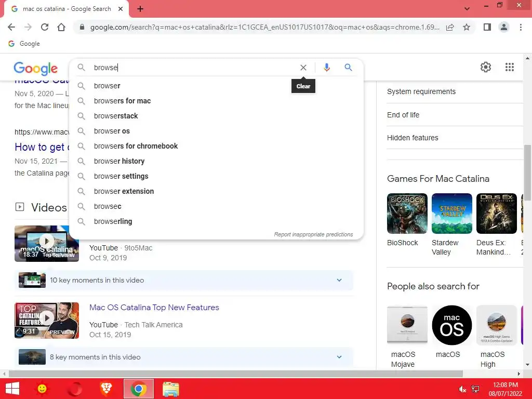This screenshot has height=399, width=532.
Task: Choose the 'browserling' suggestion
Action: coord(217,221)
